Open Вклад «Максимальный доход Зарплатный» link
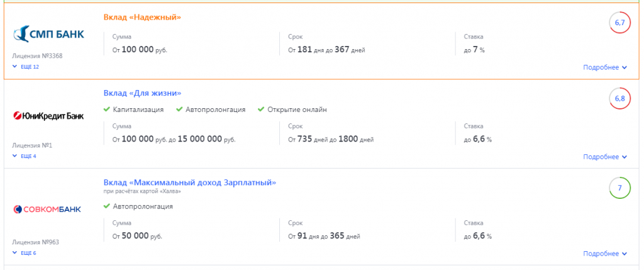644x270 pixels. click(x=190, y=183)
